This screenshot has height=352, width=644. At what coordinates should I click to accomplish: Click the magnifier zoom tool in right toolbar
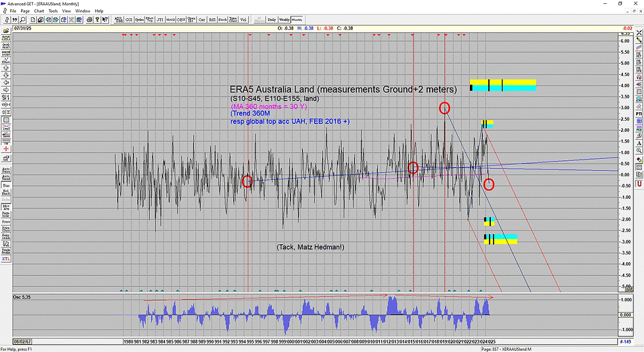639,150
